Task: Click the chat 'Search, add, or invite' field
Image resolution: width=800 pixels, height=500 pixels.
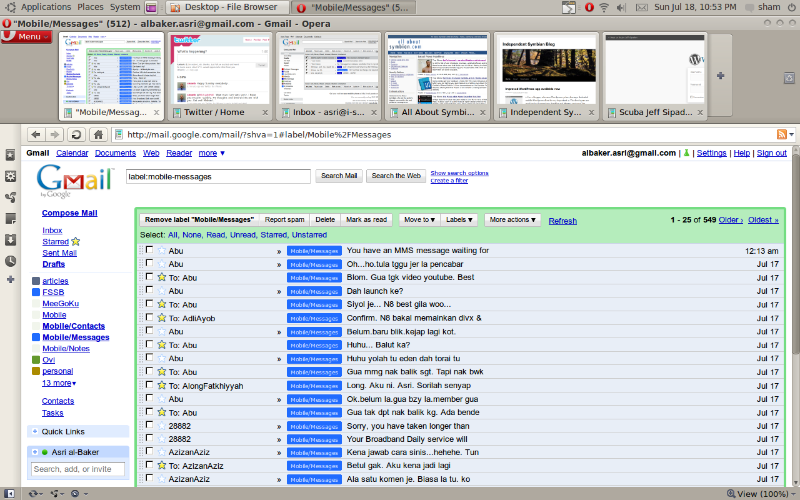Action: 78,469
